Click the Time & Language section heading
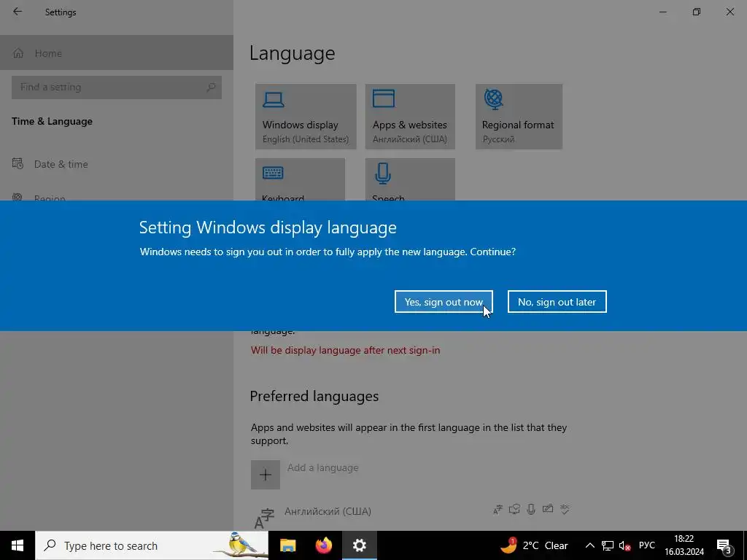This screenshot has height=560, width=747. [52, 122]
